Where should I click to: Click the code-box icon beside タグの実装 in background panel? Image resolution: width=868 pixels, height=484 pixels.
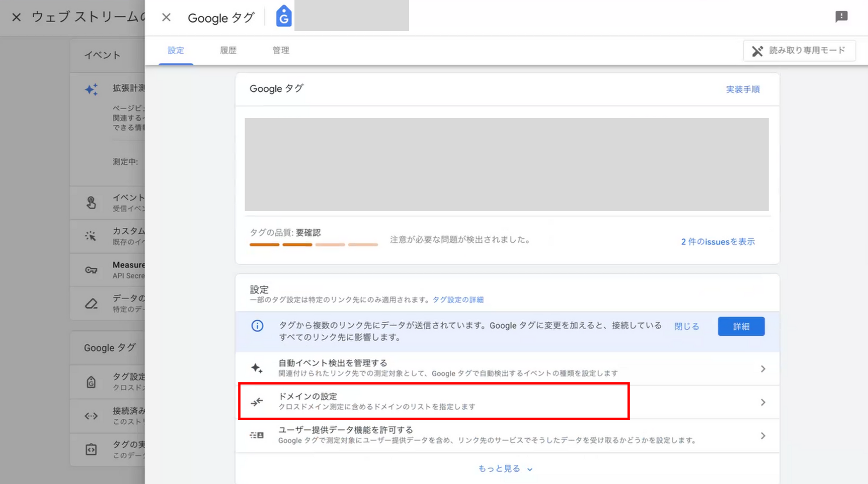(x=91, y=449)
